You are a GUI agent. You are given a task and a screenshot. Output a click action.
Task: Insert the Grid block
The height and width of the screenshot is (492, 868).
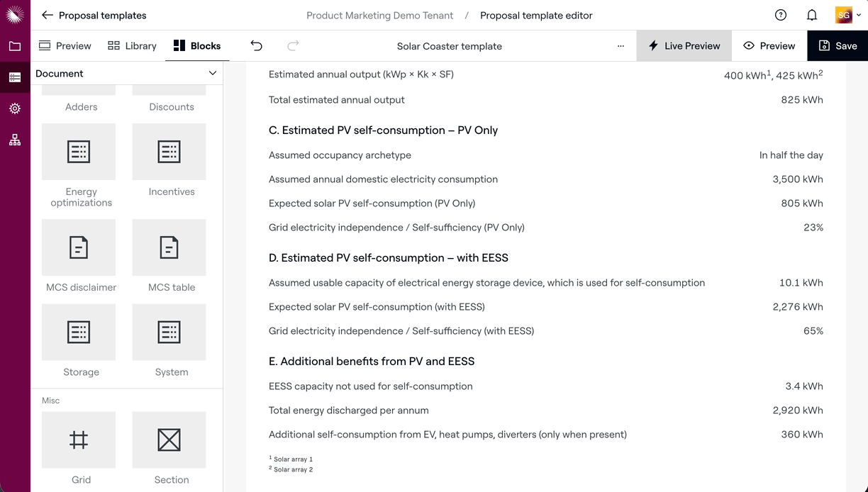pos(79,440)
